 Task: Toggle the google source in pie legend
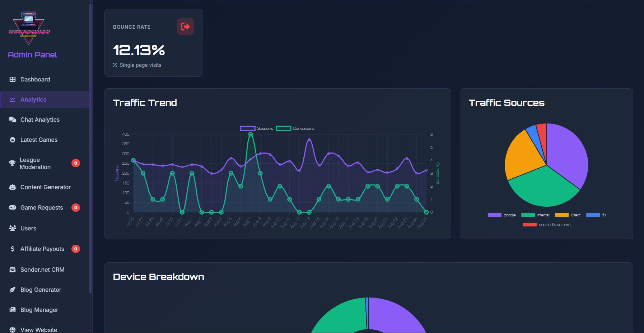(501, 215)
